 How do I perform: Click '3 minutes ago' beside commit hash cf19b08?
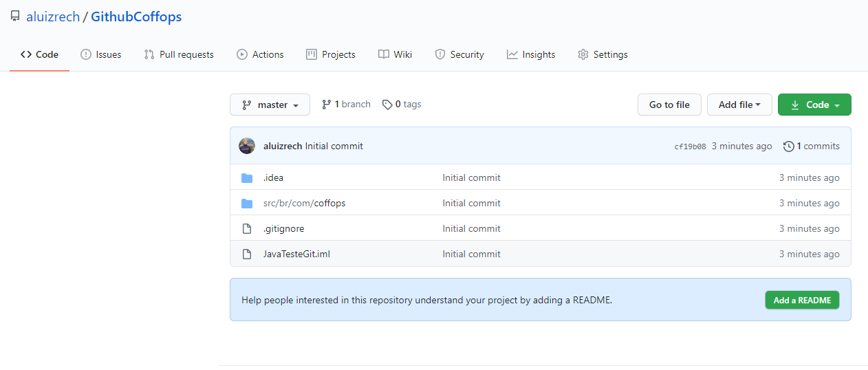(741, 146)
